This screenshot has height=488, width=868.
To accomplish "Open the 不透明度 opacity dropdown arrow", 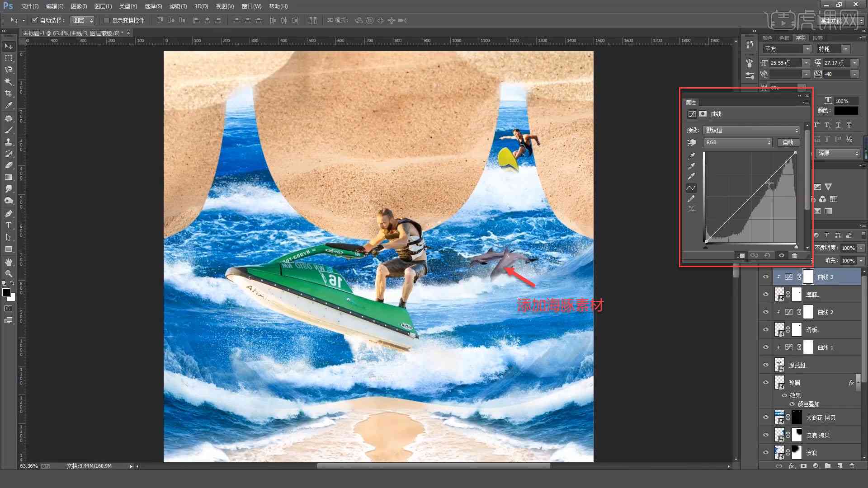I will [x=861, y=248].
